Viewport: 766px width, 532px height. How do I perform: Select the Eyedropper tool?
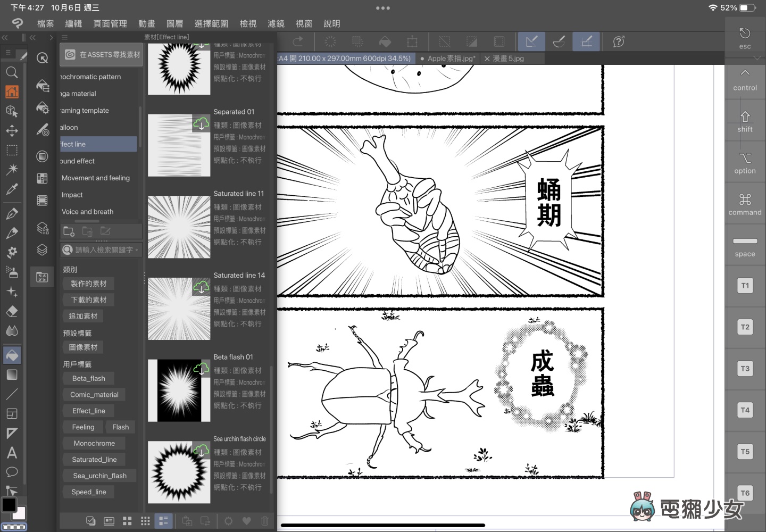click(x=12, y=189)
